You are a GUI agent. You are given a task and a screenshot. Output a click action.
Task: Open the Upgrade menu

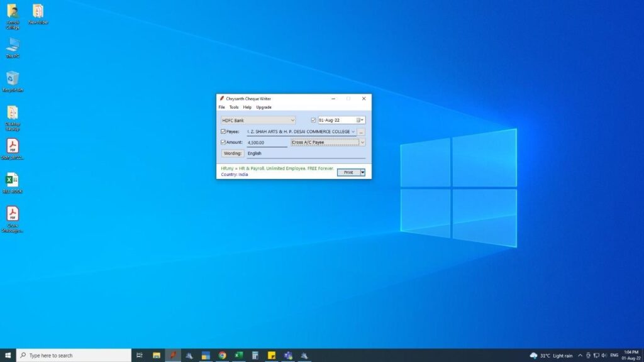[264, 107]
